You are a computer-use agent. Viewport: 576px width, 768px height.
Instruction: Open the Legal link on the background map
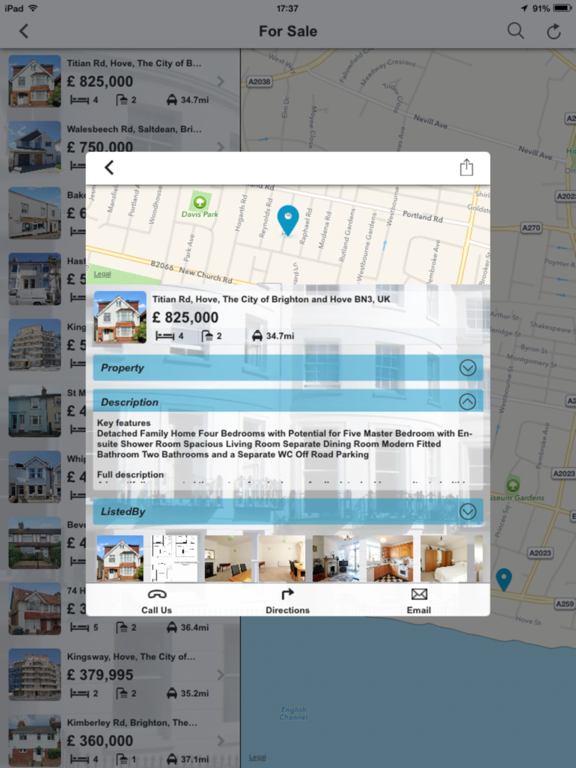(x=258, y=757)
